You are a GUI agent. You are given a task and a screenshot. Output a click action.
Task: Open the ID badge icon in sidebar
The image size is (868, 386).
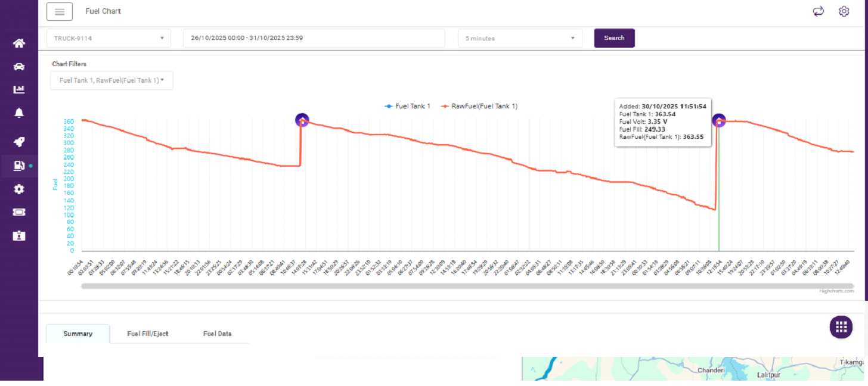(x=19, y=236)
